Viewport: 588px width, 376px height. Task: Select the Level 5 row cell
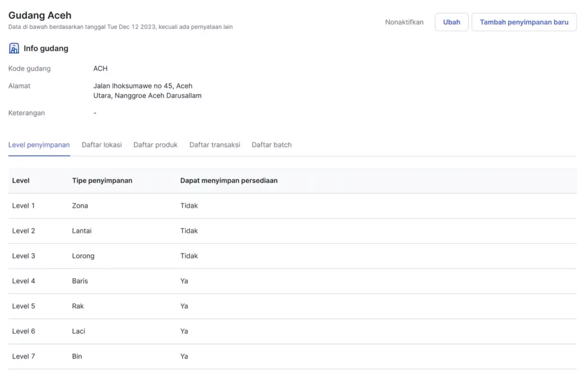[23, 307]
